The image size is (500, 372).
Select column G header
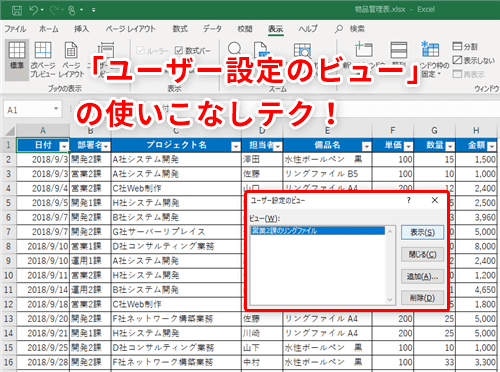click(434, 130)
